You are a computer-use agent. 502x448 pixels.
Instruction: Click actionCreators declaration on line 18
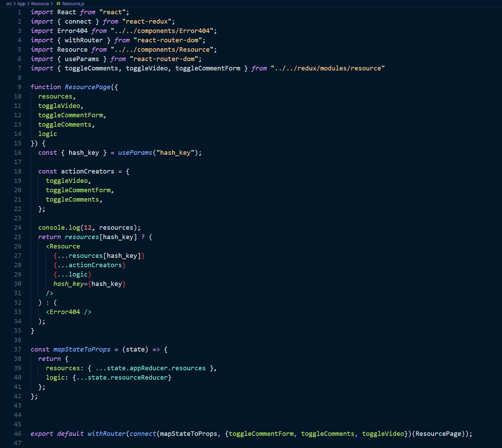click(x=87, y=171)
